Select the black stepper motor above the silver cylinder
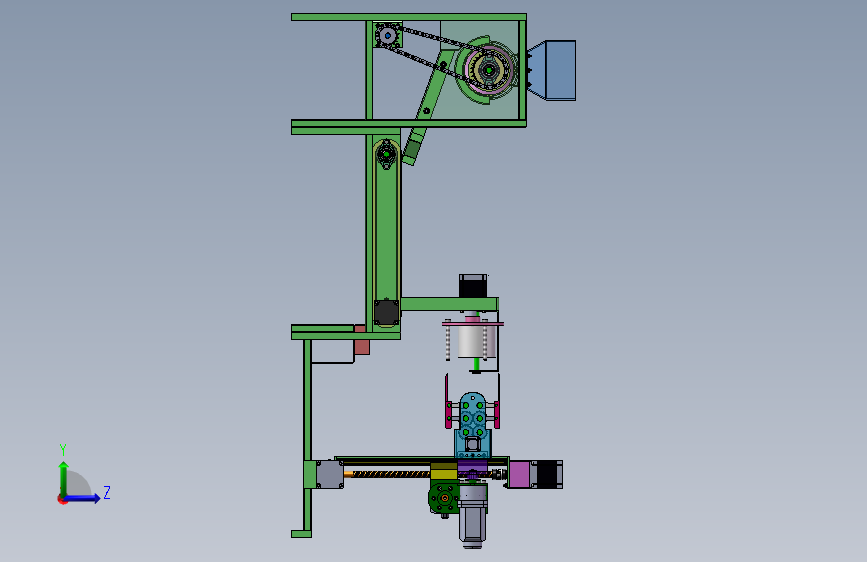The image size is (867, 562). pos(473,286)
